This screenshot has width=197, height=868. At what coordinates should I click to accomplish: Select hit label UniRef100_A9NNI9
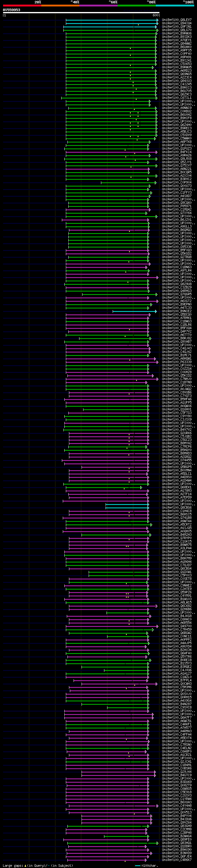(x=176, y=108)
